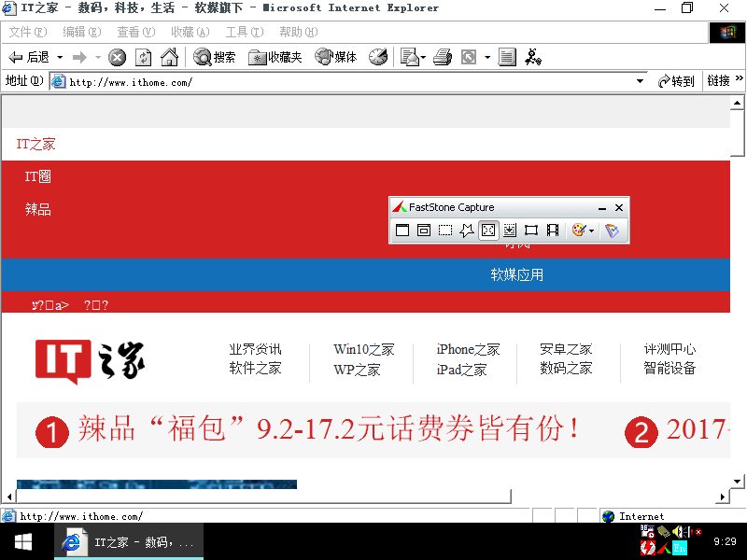Open the 辣品 福包 话费券 headline
Image resolution: width=747 pixels, height=560 pixels.
click(x=329, y=428)
